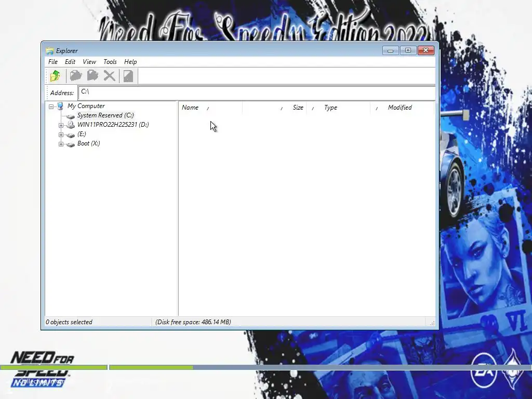Open the View menu
Screen dimensions: 532x399
pos(89,62)
